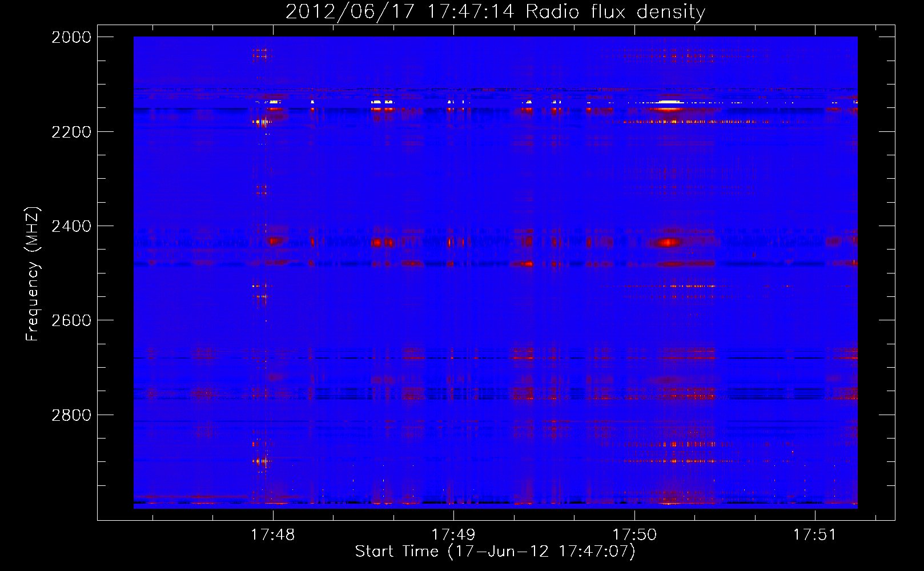Click the 17:48 time tick label

click(273, 534)
